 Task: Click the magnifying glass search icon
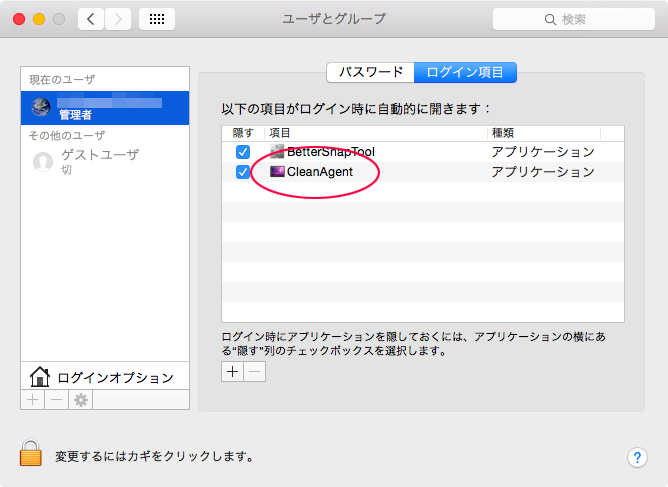(x=550, y=20)
